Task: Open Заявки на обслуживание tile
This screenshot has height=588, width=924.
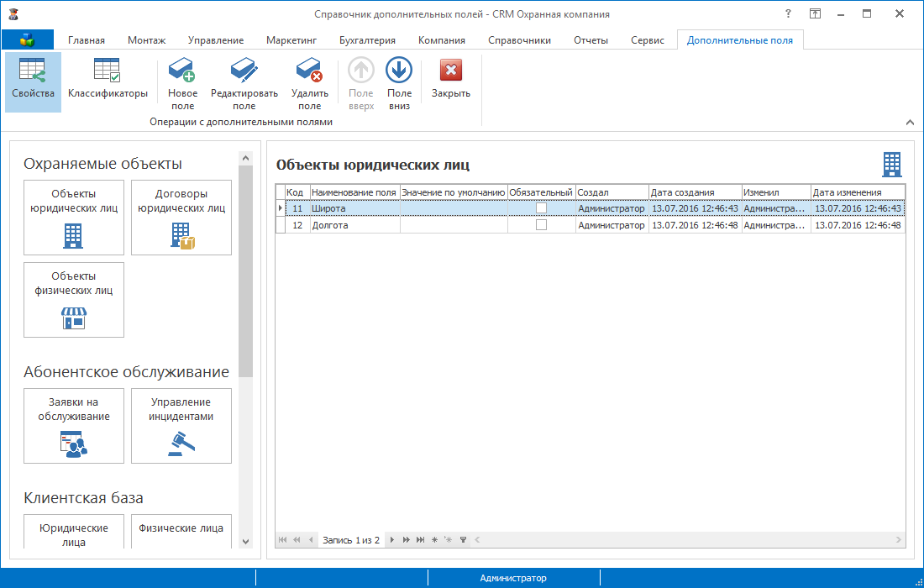Action: [74, 425]
